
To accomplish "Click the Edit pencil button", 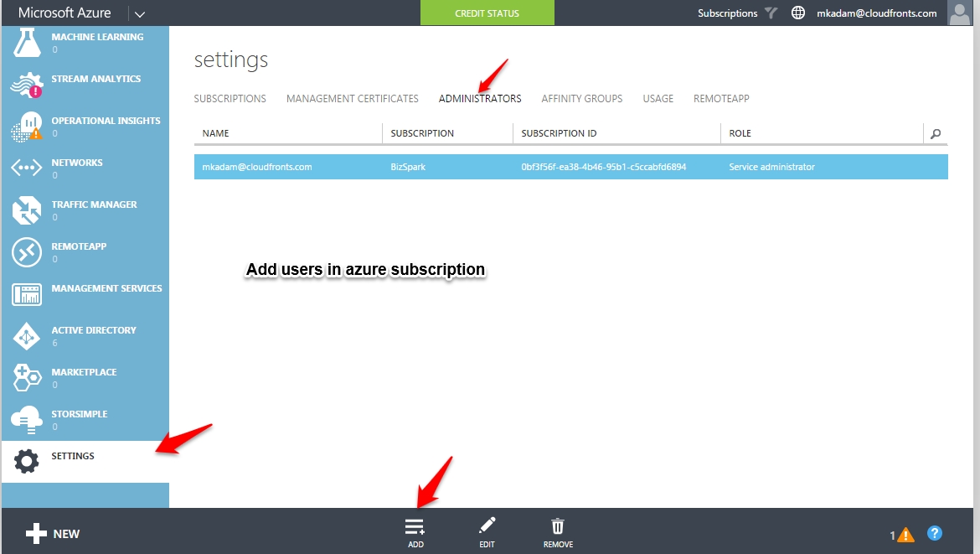I will pyautogui.click(x=487, y=532).
